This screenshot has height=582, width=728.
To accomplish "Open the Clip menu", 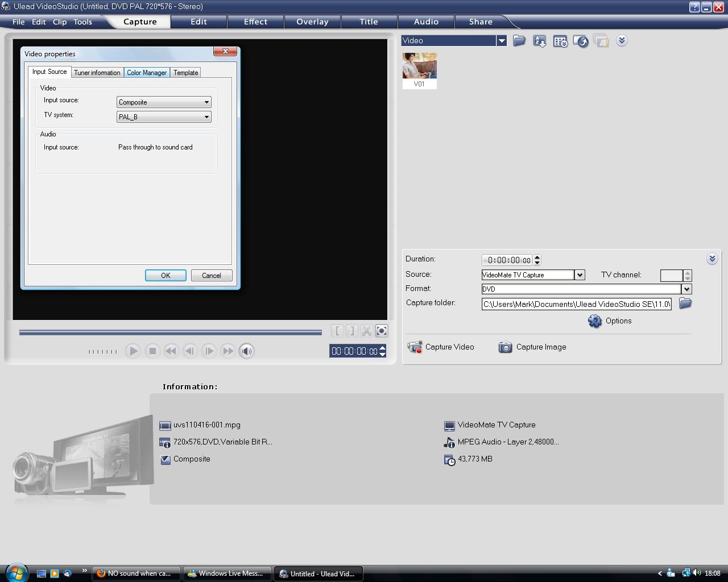I will click(x=60, y=22).
